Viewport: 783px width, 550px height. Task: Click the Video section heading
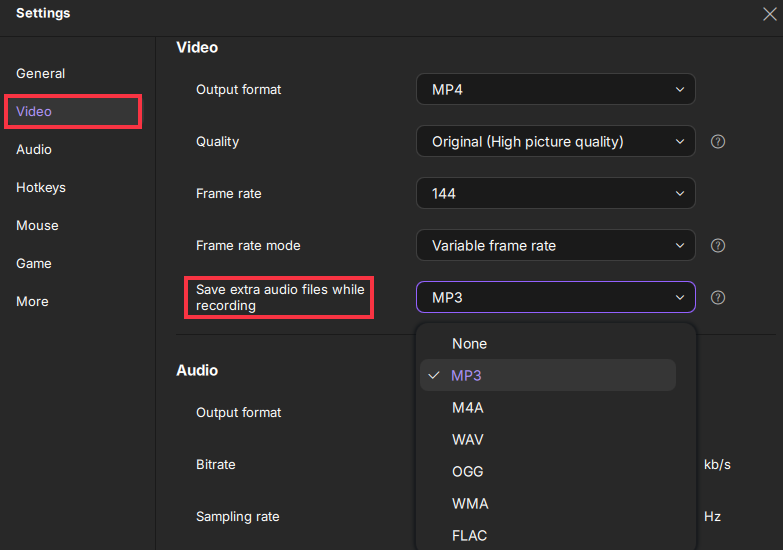tap(197, 47)
